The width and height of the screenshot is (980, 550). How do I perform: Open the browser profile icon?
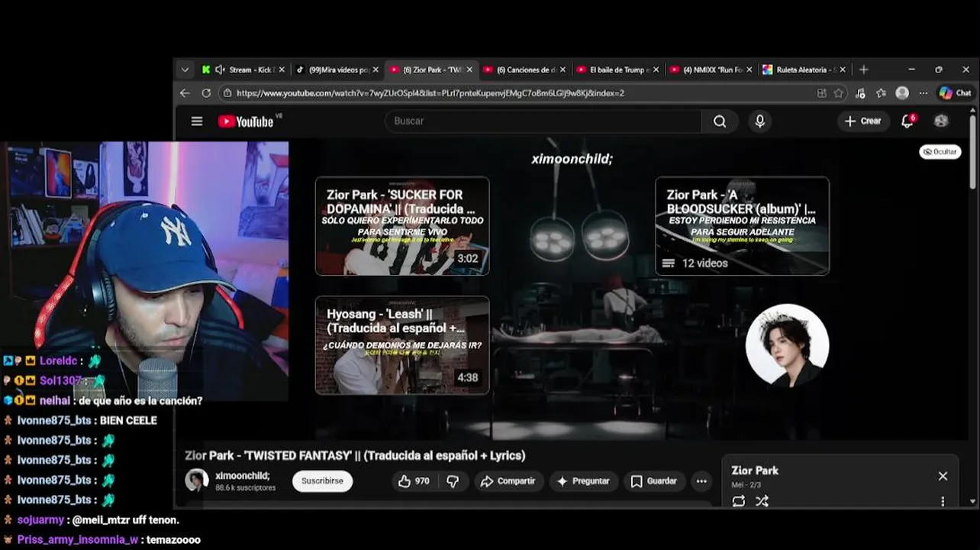[902, 93]
